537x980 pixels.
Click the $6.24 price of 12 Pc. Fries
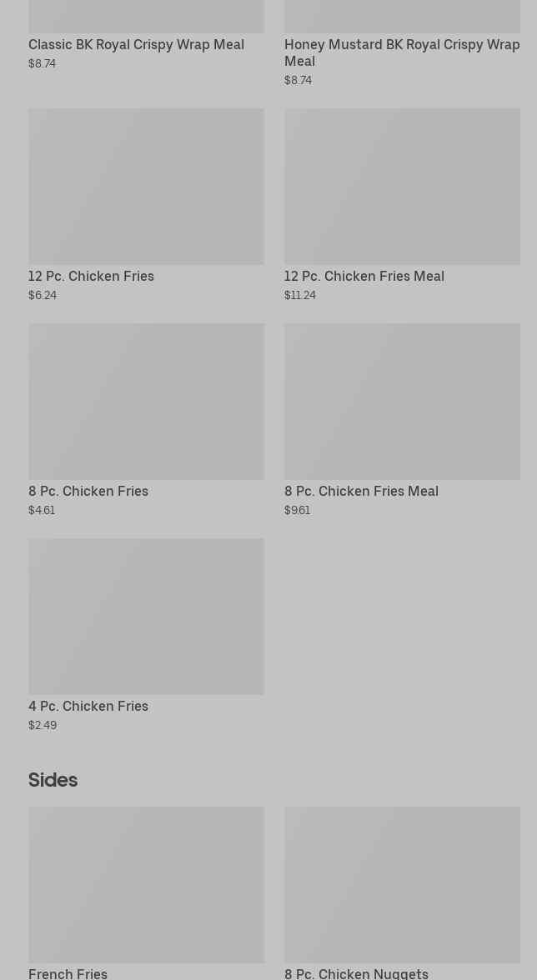pyautogui.click(x=43, y=295)
